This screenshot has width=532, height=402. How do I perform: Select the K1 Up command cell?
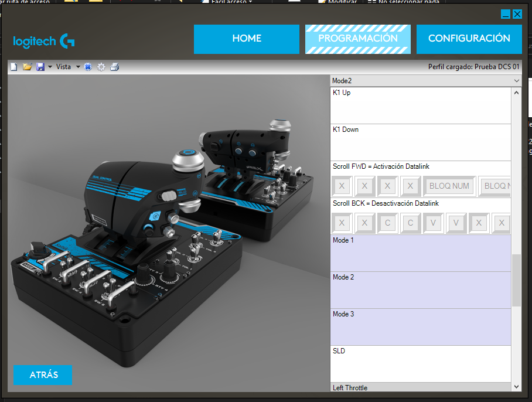pos(420,105)
